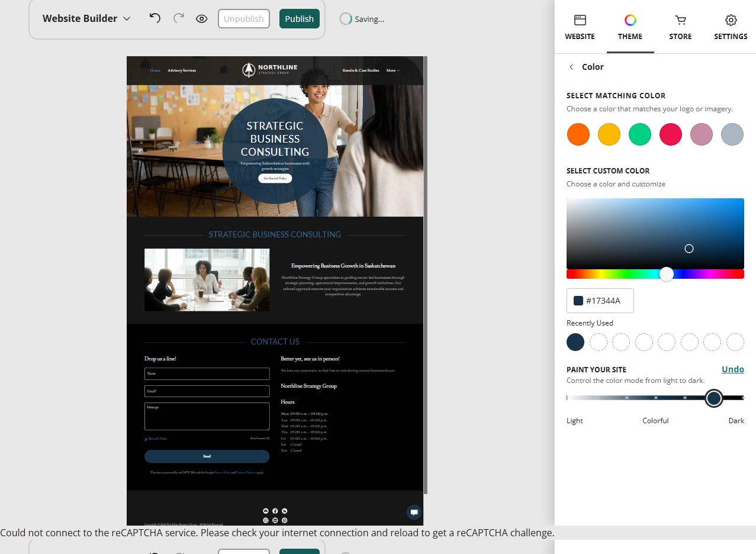This screenshot has height=554, width=756.
Task: Click the Strategic Business Consulting hero heading
Action: tap(275, 138)
